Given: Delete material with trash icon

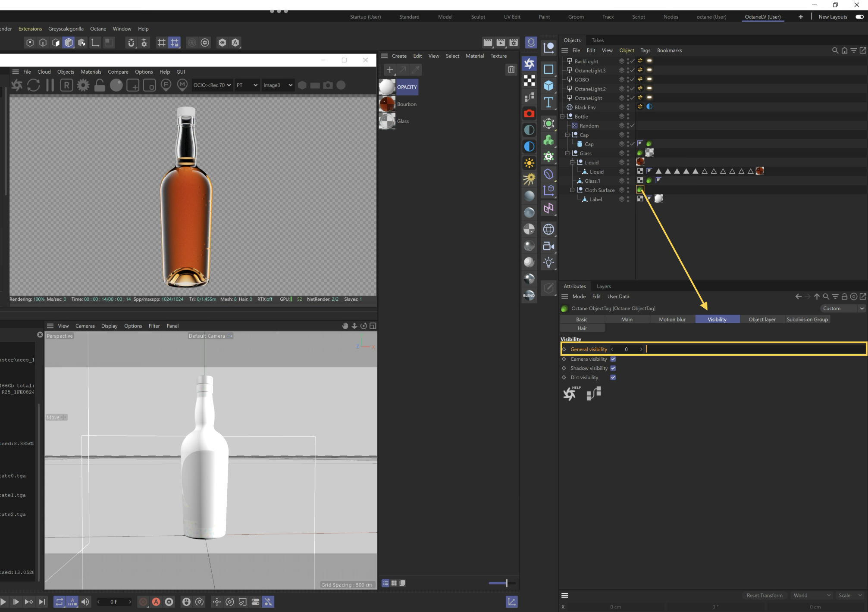Looking at the screenshot, I should [x=511, y=69].
